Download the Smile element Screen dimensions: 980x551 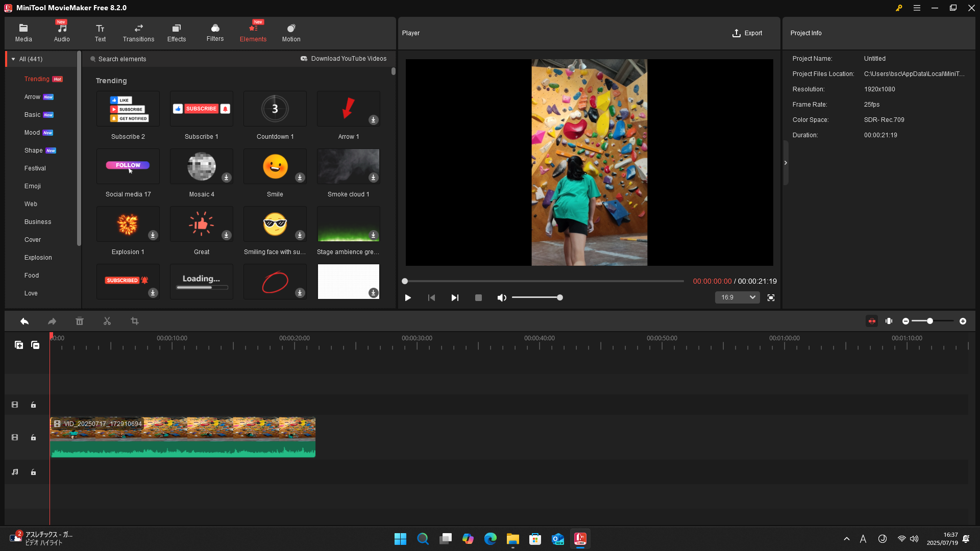tap(300, 178)
